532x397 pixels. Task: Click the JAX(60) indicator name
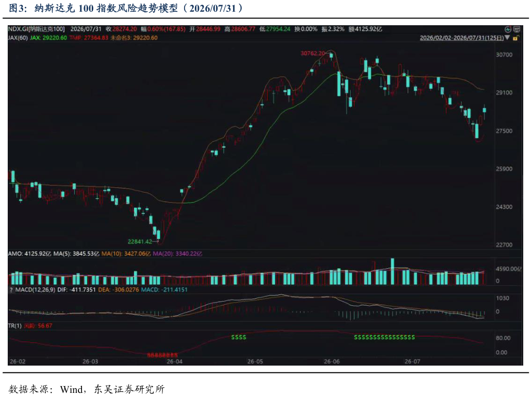pyautogui.click(x=18, y=38)
